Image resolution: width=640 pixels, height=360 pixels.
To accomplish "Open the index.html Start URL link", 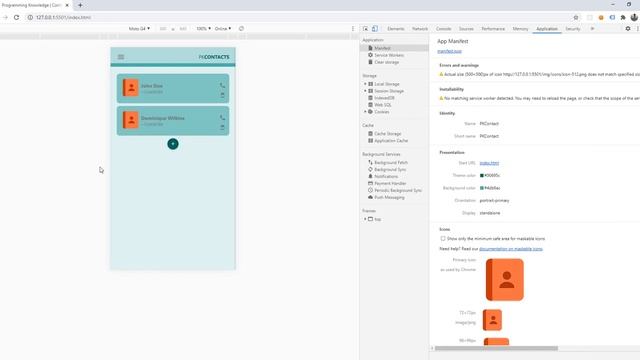I will coord(489,163).
